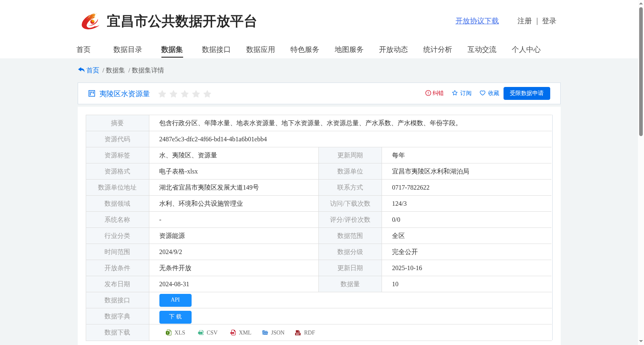644x345 pixels.
Task: Click the 下载 data dictionary button
Action: coord(175,317)
